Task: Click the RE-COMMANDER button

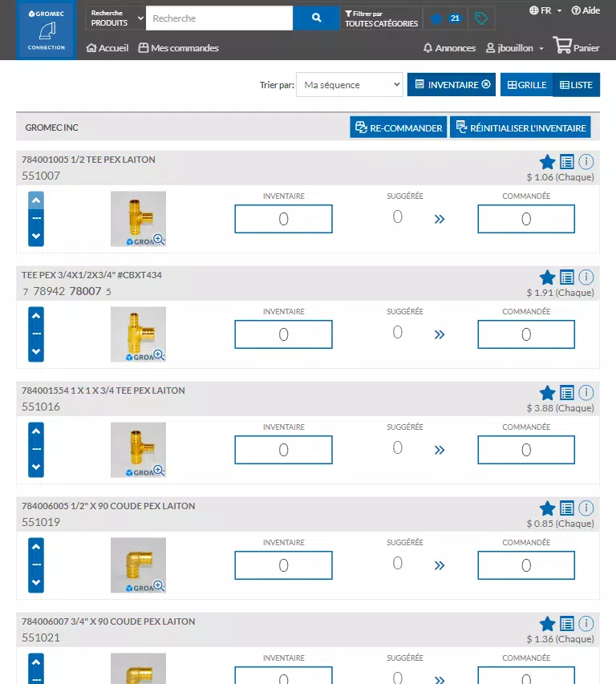Action: [399, 127]
